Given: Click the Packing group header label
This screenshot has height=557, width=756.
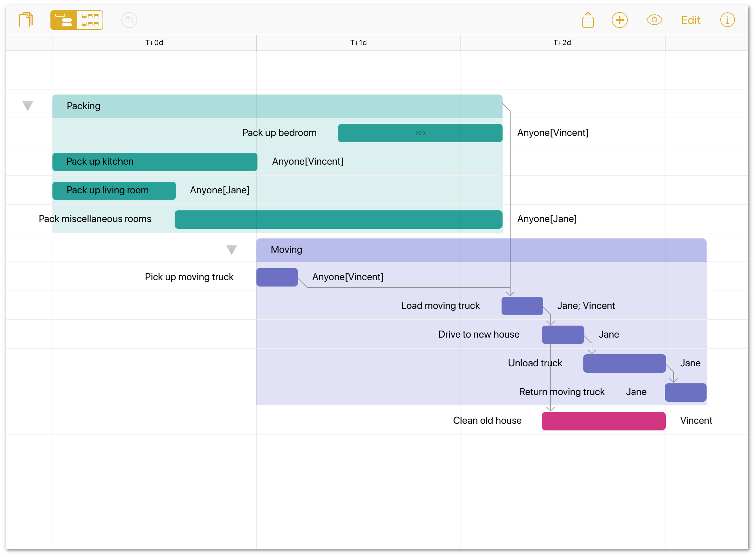Looking at the screenshot, I should (x=84, y=106).
